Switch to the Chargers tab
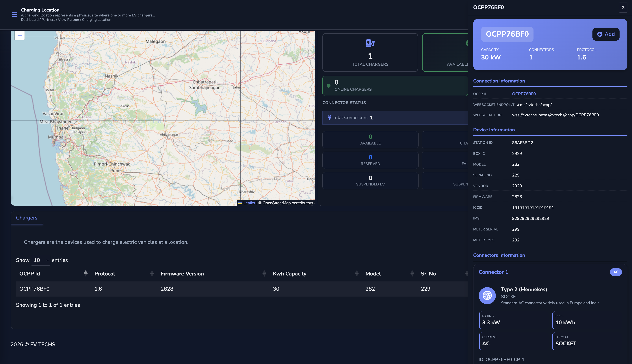Screen dimensions: 632x364 click(x=27, y=217)
